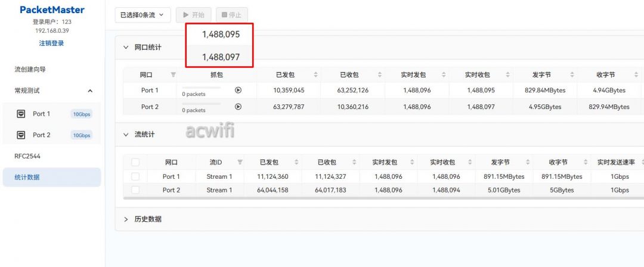The image size is (644, 267).
Task: Sort port table by 实时收包
Action: pos(508,74)
